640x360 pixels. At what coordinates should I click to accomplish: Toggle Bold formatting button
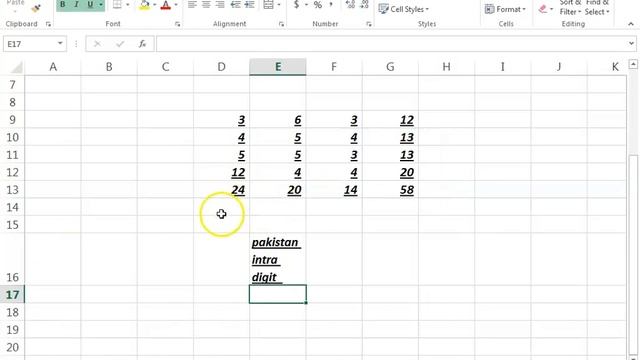coord(62,5)
